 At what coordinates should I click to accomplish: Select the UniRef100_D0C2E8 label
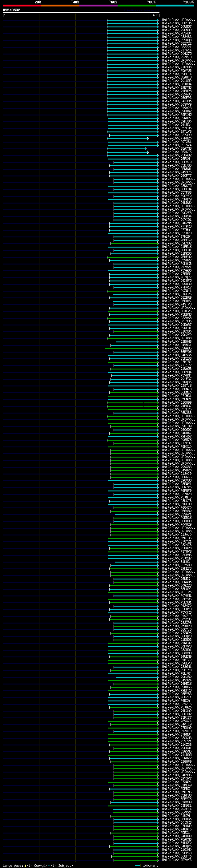[x=176, y=213]
